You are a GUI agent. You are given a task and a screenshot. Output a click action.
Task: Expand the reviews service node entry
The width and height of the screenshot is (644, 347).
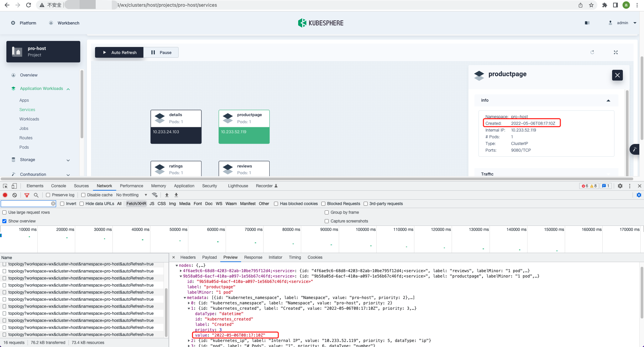[x=181, y=271]
